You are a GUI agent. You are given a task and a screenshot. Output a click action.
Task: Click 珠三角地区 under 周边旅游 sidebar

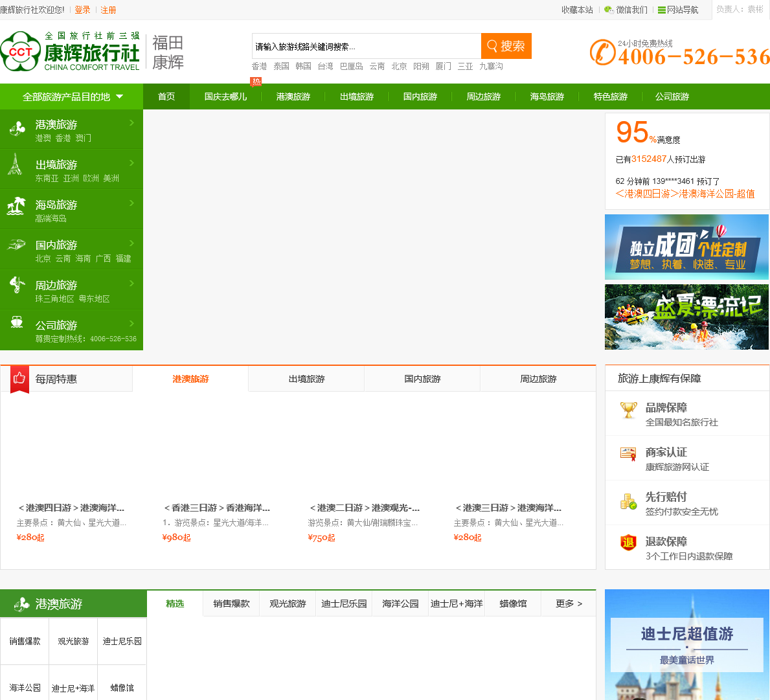[x=54, y=299]
